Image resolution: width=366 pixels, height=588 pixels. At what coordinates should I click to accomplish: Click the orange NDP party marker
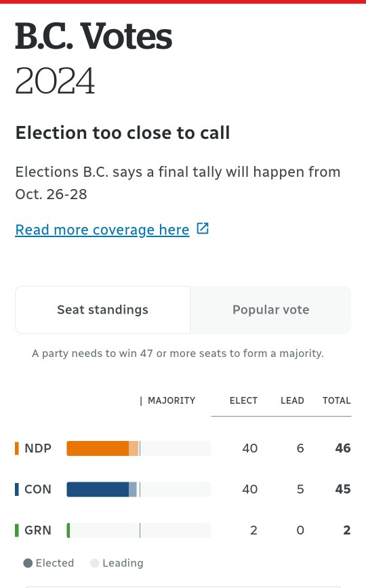pos(16,448)
